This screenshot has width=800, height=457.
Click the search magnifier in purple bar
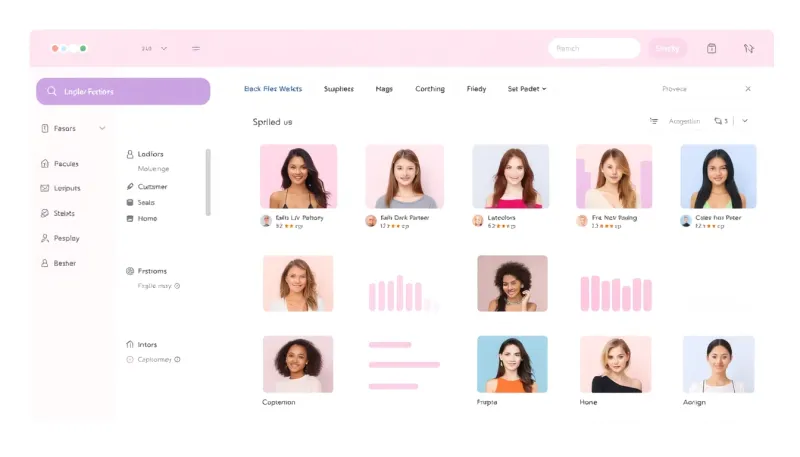point(52,91)
